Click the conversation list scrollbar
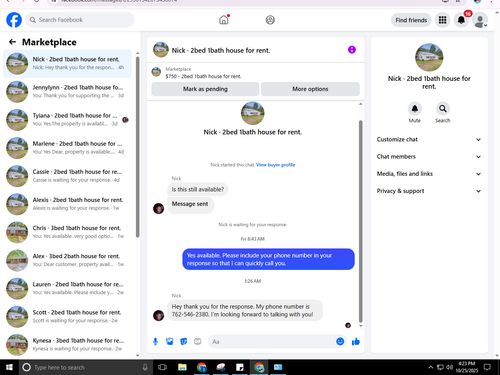500x375 pixels. click(137, 147)
